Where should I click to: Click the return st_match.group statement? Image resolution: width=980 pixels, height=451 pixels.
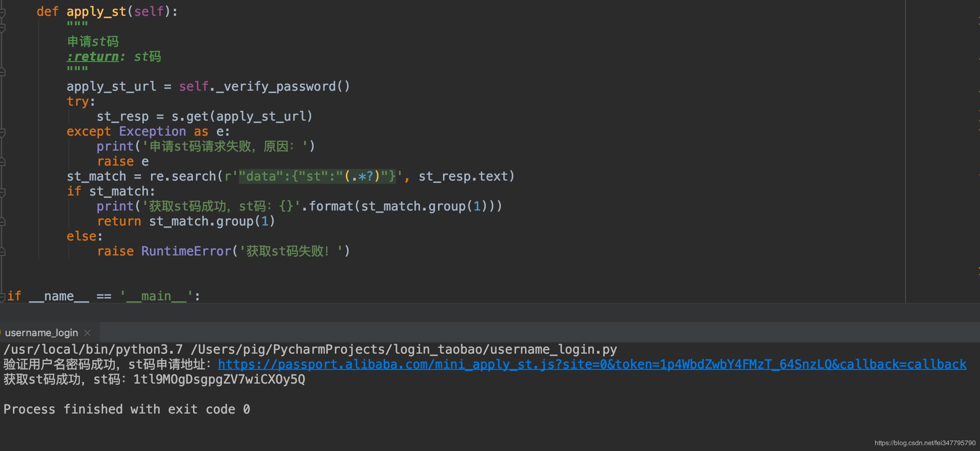tap(185, 221)
